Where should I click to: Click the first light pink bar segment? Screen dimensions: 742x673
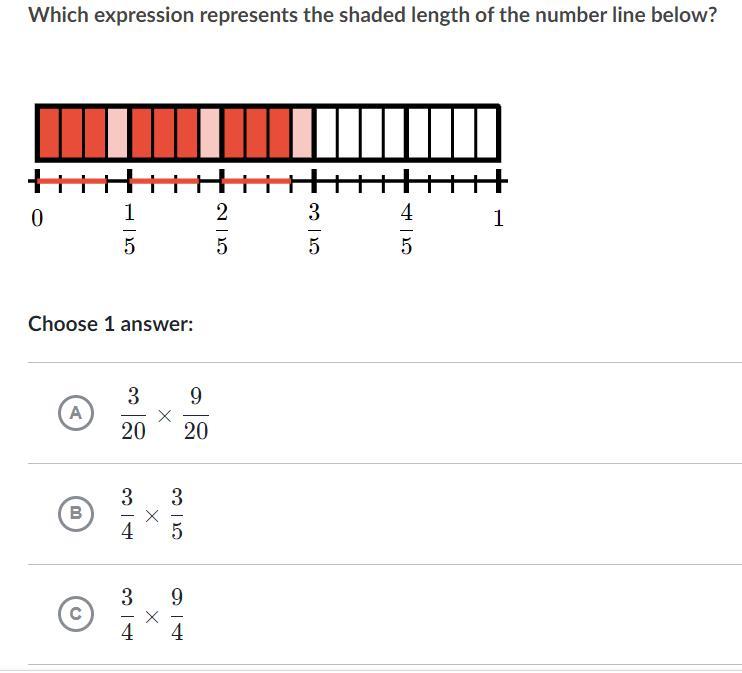[118, 133]
